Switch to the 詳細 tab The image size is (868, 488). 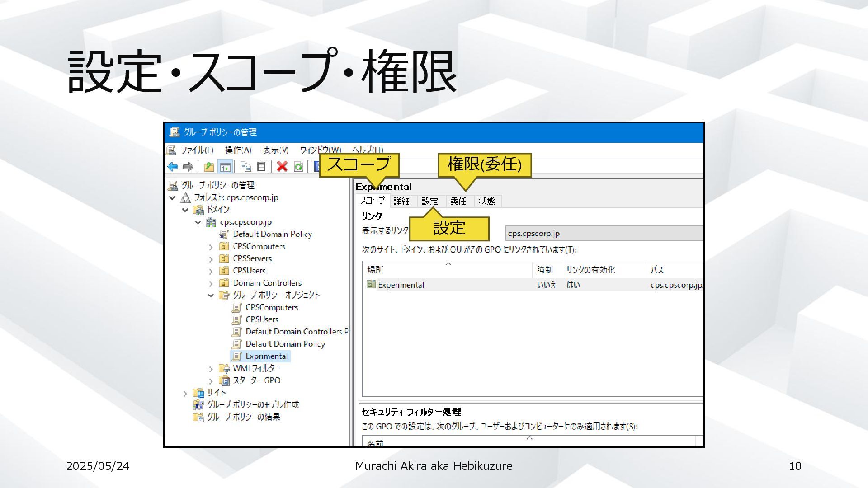tap(401, 202)
